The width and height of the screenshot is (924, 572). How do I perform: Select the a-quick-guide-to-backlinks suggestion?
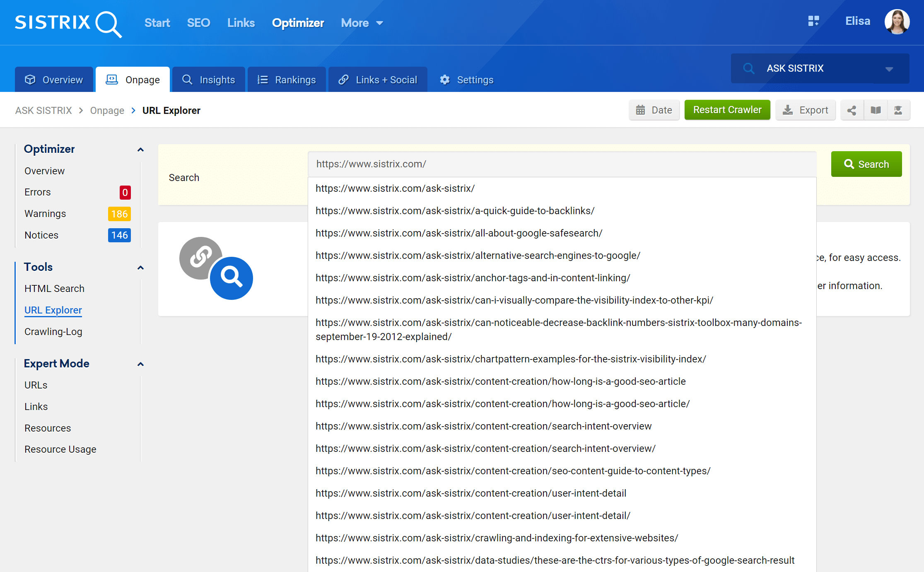pyautogui.click(x=562, y=211)
